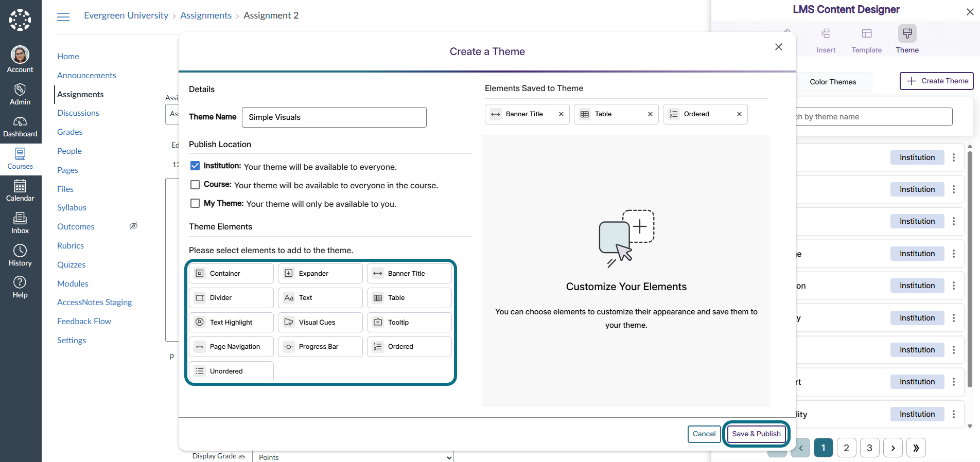Check the My Theme publish location checkbox
This screenshot has height=462, width=980.
click(x=195, y=203)
